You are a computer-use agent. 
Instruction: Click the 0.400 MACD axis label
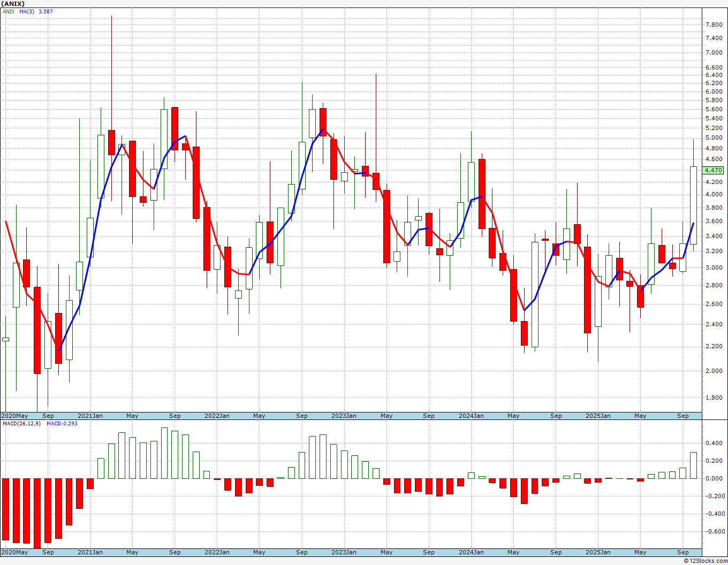pos(714,443)
